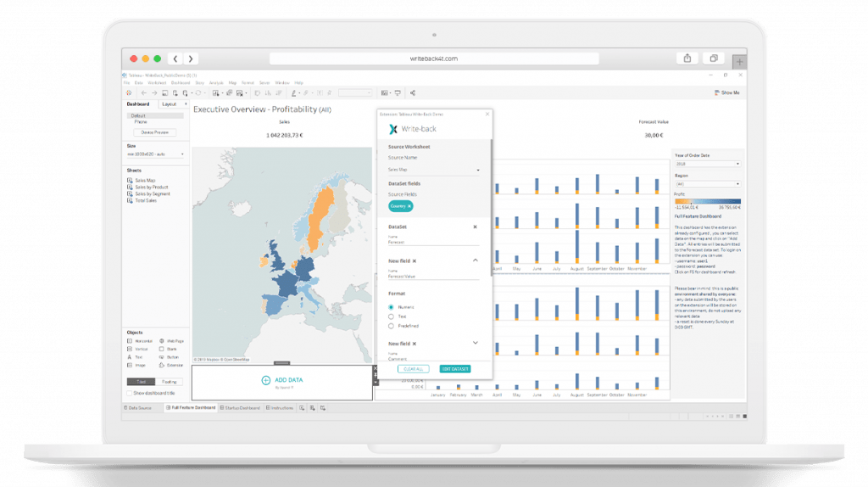Image resolution: width=868 pixels, height=487 pixels.
Task: Click the DataSet name input field
Action: tap(433, 242)
